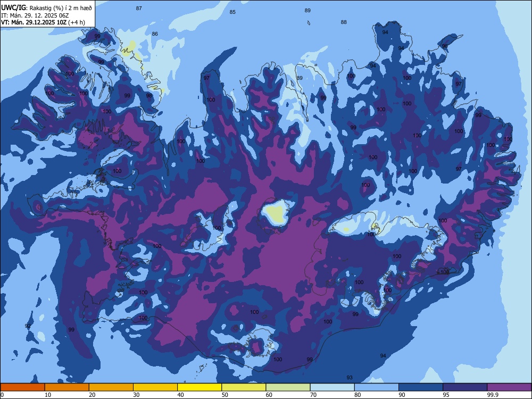This screenshot has width=532, height=399.
Task: Click the 40–50 bright yellow legend swatch
Action: (199, 387)
